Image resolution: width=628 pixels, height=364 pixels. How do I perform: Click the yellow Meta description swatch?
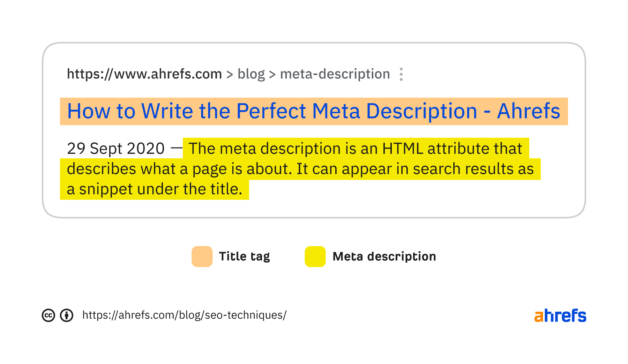(315, 257)
